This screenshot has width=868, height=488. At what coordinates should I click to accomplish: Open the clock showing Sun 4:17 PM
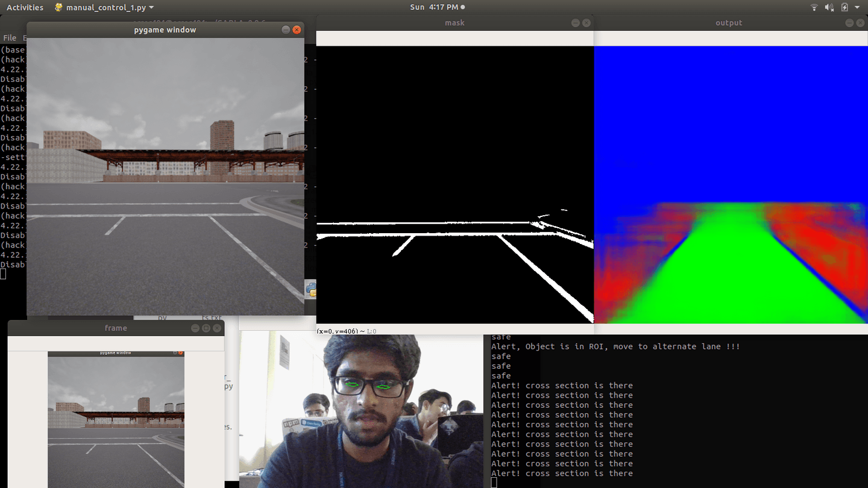[434, 7]
